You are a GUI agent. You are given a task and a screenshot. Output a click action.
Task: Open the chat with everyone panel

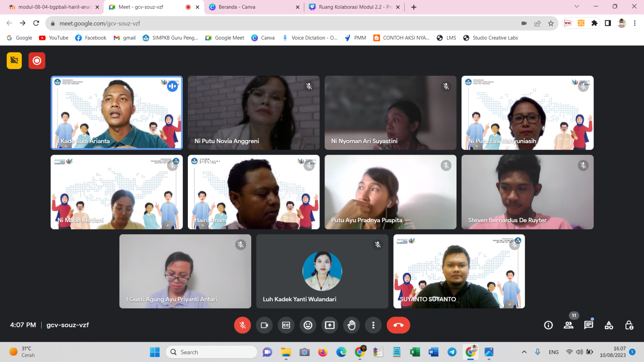click(x=589, y=325)
